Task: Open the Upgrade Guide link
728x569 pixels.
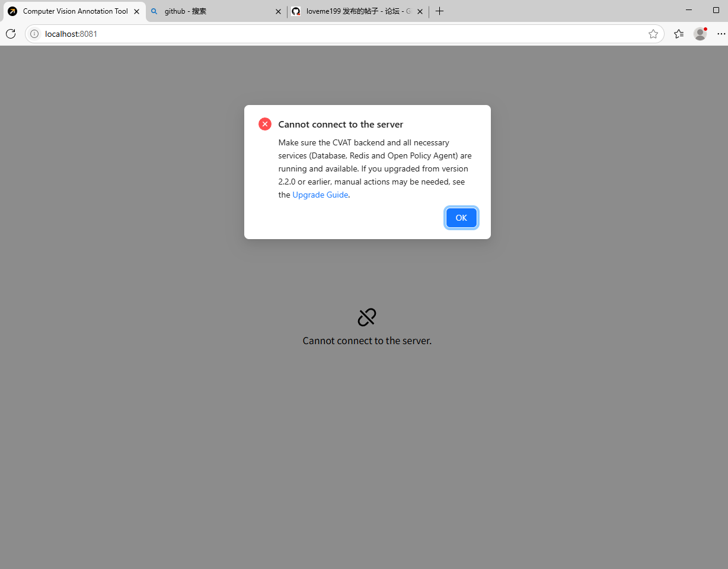Action: coord(320,195)
